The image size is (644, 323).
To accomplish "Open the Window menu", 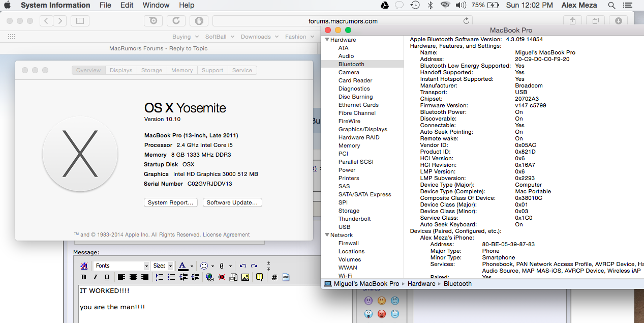I will click(156, 5).
